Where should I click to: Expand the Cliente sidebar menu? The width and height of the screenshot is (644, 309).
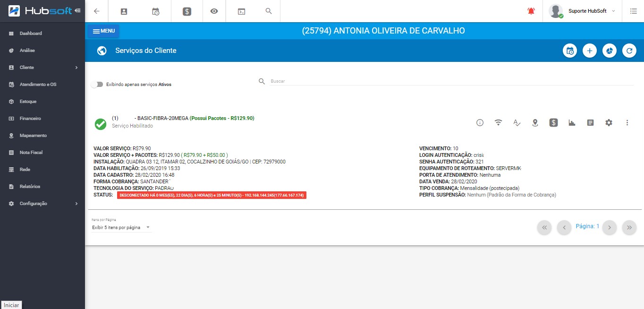[42, 68]
